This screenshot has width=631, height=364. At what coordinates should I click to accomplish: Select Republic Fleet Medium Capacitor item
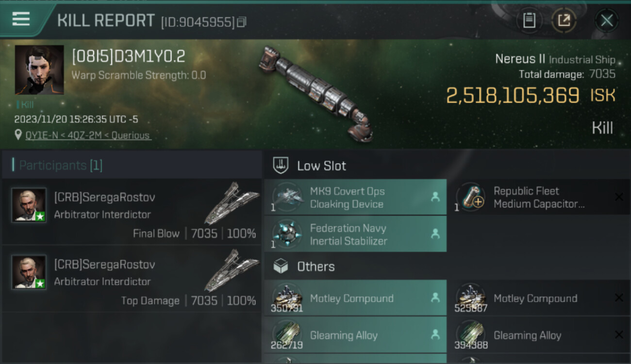coord(539,198)
